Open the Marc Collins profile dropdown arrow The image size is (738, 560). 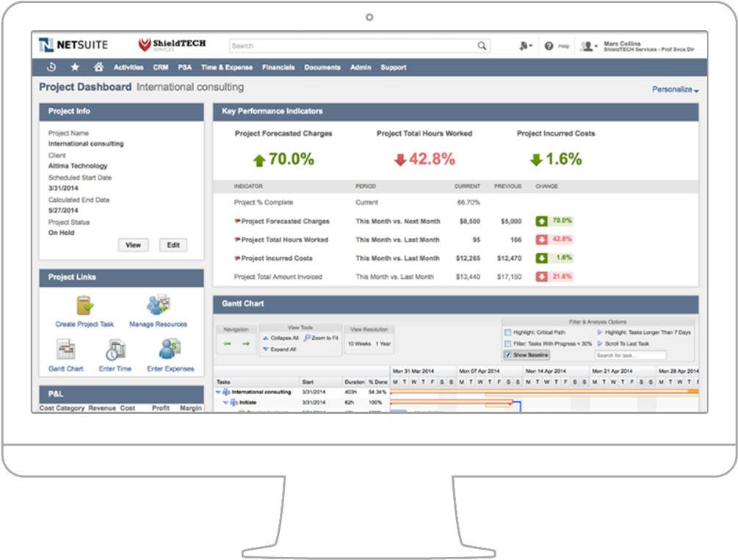[596, 45]
